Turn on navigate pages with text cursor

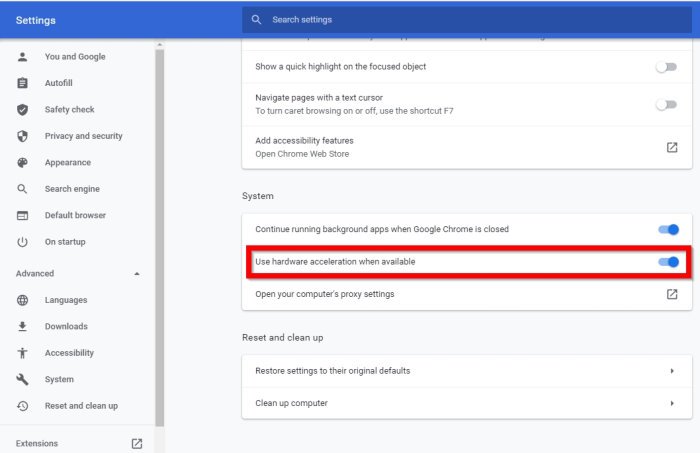click(x=665, y=104)
